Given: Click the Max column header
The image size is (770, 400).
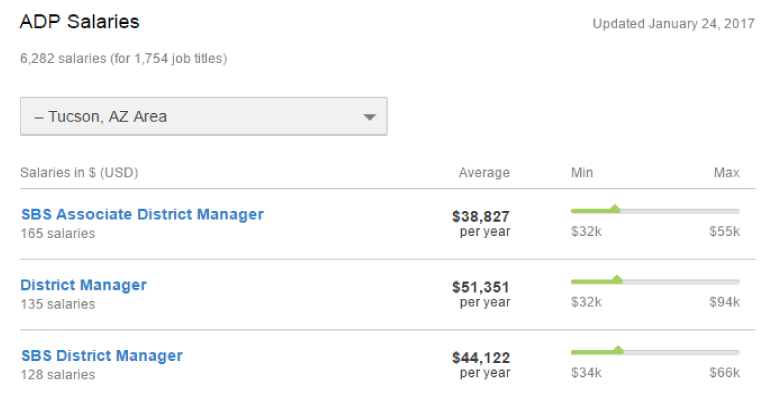Looking at the screenshot, I should pyautogui.click(x=727, y=173).
